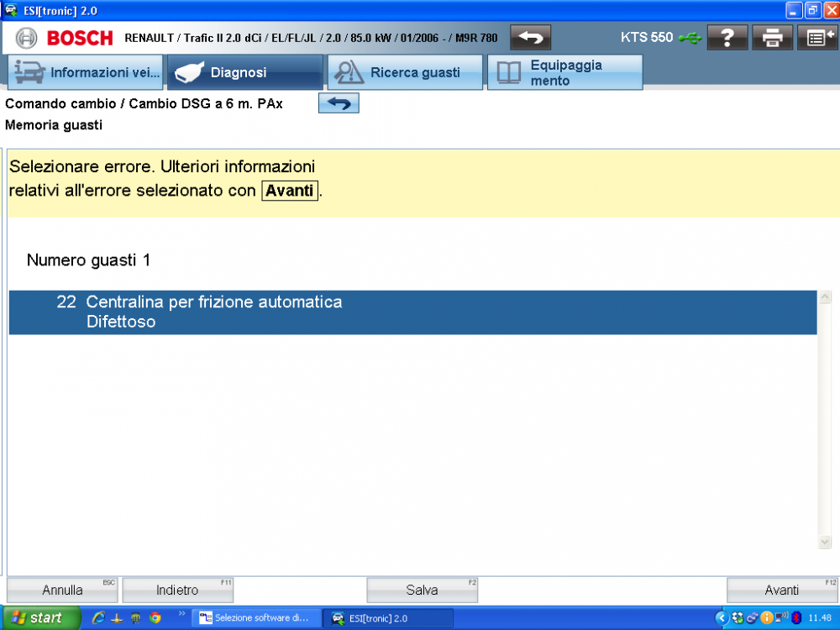Image resolution: width=840 pixels, height=630 pixels.
Task: Switch to the Informazioni vei tab
Action: click(x=84, y=71)
